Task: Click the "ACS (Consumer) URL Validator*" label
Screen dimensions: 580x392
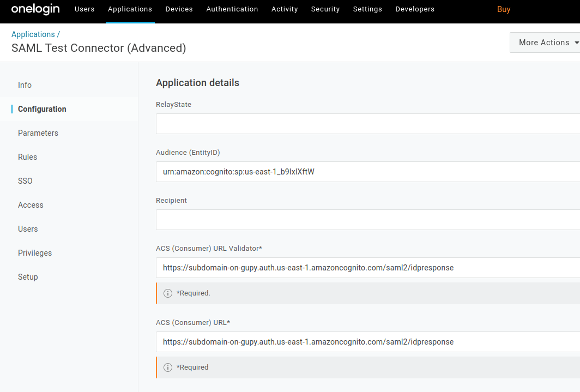Action: point(209,249)
